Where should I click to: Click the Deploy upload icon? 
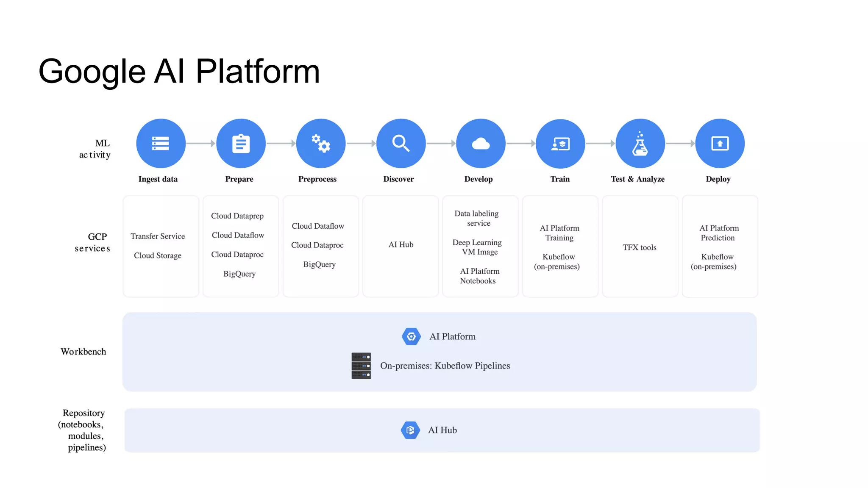(x=720, y=144)
